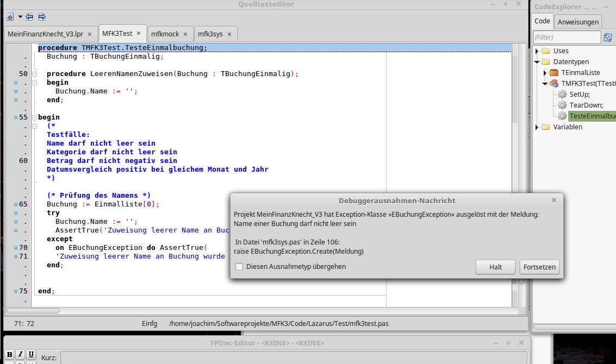Collapse the Datentypen tree node

538,62
